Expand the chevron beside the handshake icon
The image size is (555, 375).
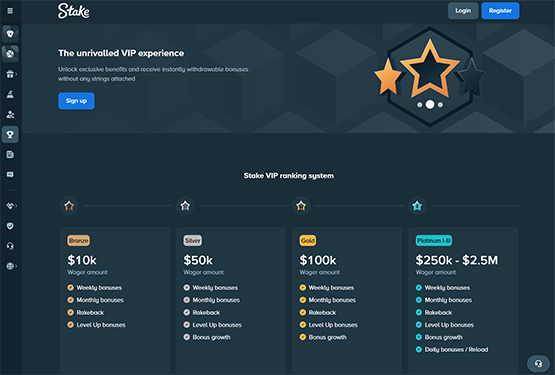(16, 206)
